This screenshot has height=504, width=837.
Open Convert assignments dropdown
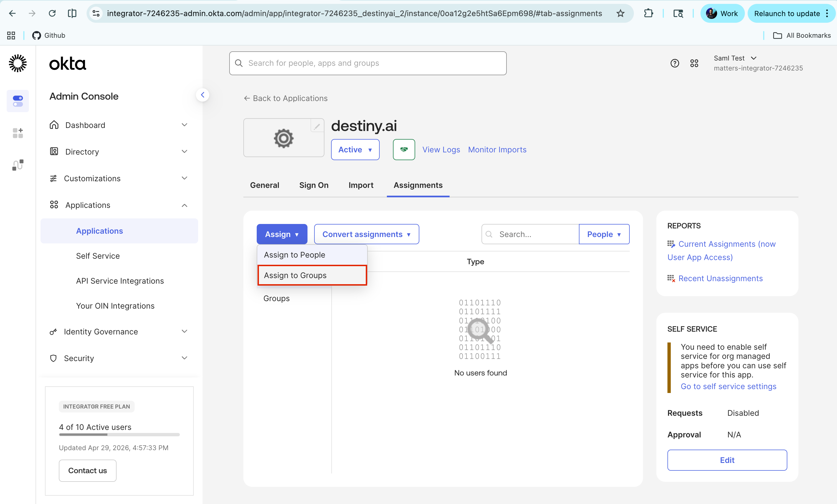(x=366, y=234)
